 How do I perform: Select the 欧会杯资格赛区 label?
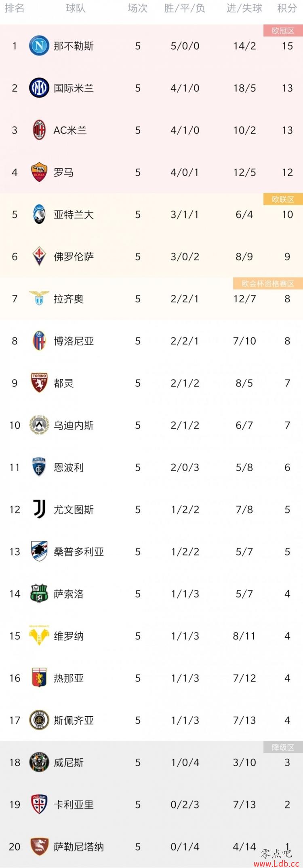click(268, 284)
